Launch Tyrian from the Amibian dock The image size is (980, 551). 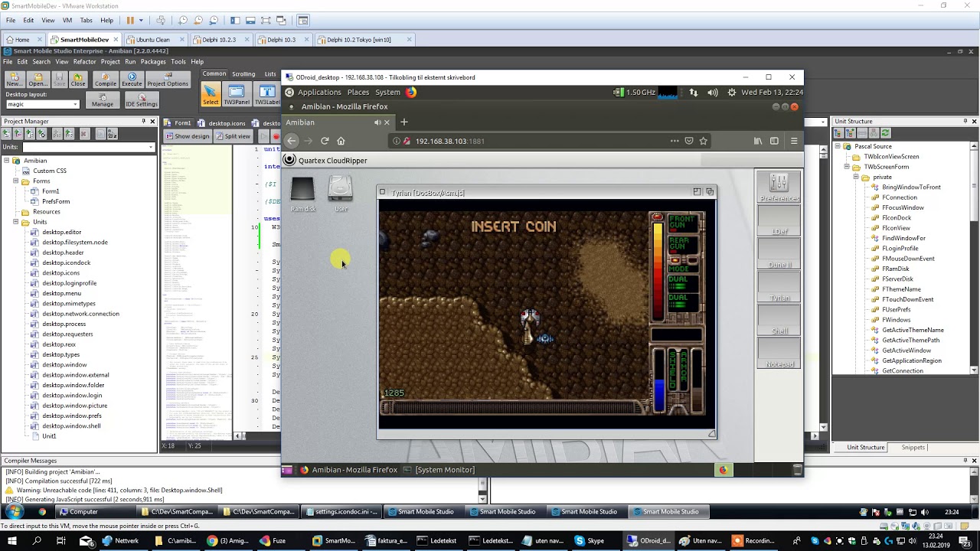tap(779, 287)
